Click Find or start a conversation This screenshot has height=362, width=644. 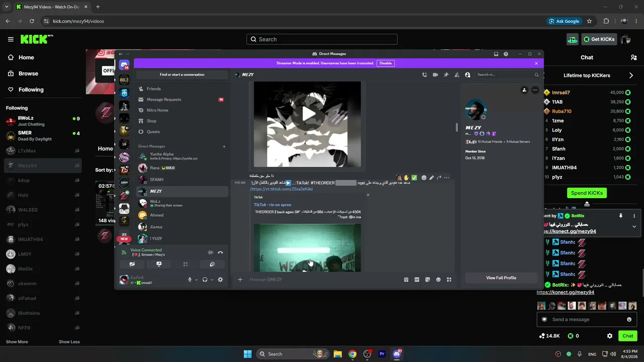[182, 74]
